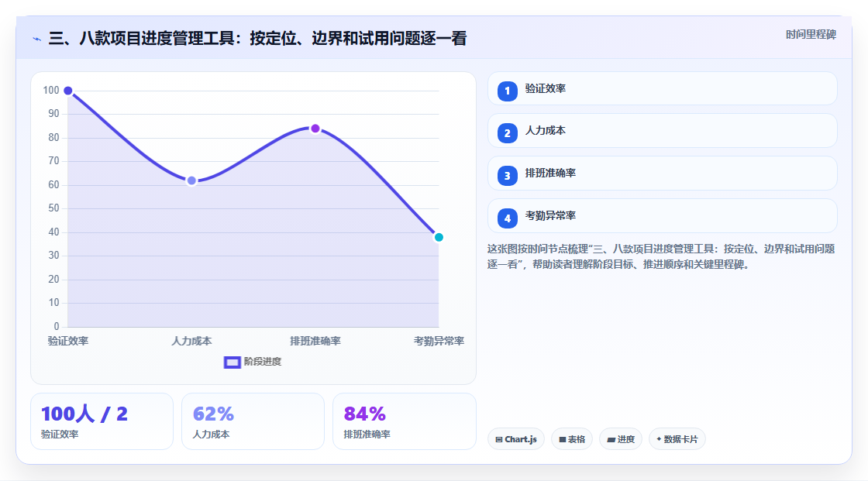Image resolution: width=868 pixels, height=481 pixels.
Task: Open the 数据卡片 tag
Action: (677, 439)
